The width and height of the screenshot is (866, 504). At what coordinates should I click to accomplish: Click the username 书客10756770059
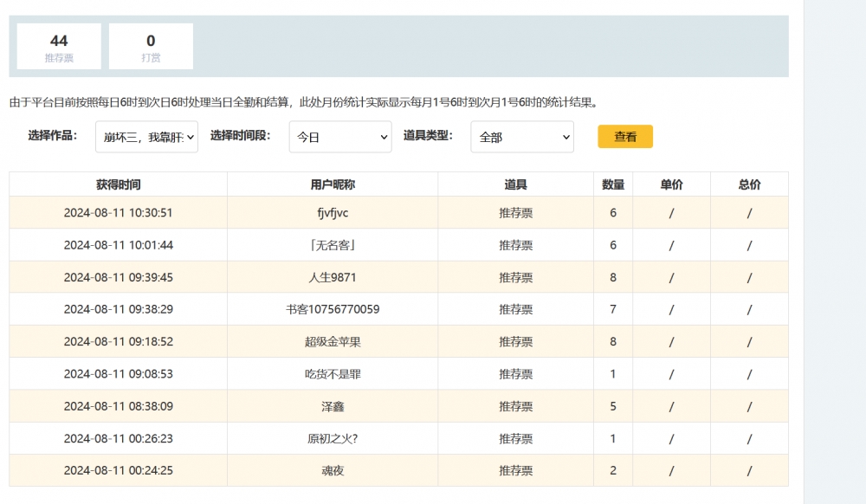pyautogui.click(x=333, y=309)
